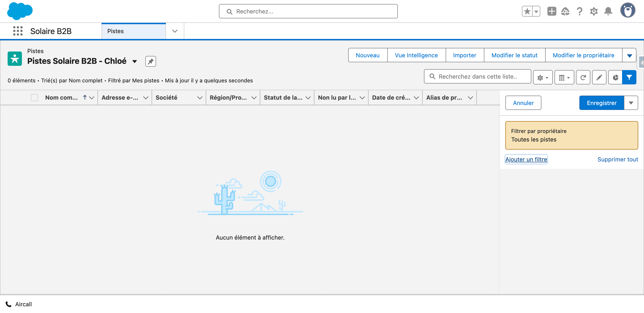
Task: Tick the select-all rows checkbox
Action: tap(34, 98)
